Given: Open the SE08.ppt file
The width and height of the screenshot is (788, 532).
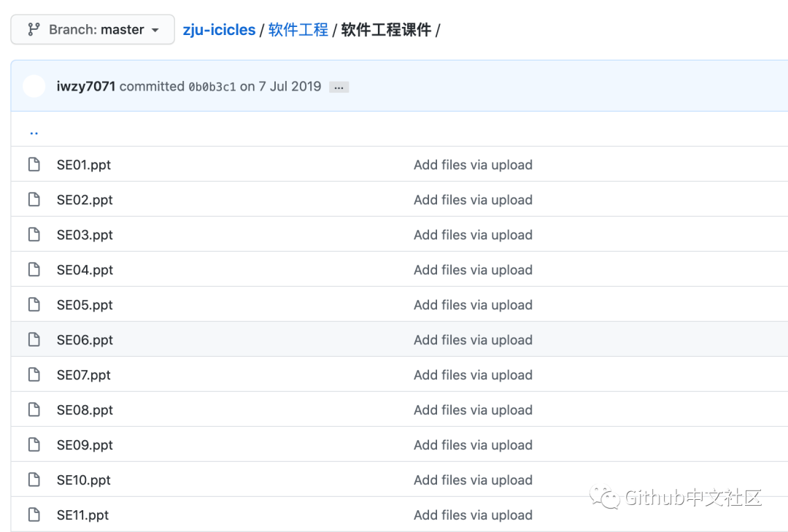Looking at the screenshot, I should pos(85,410).
